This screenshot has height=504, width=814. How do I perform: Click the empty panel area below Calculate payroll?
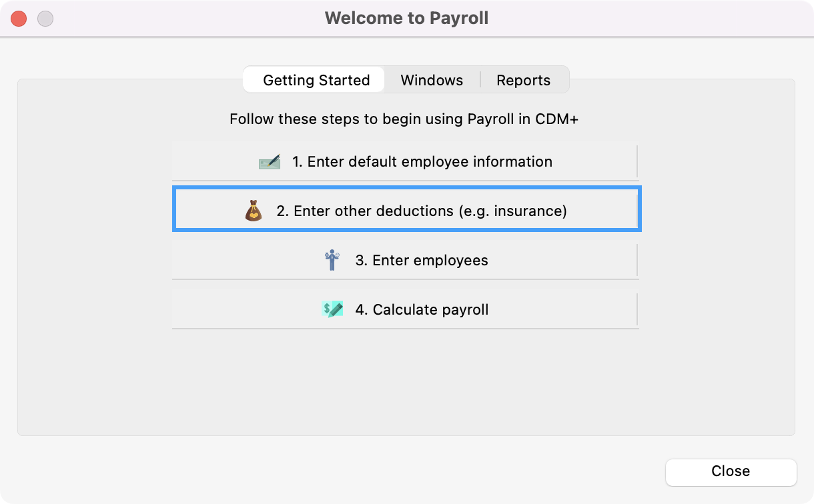(406, 383)
